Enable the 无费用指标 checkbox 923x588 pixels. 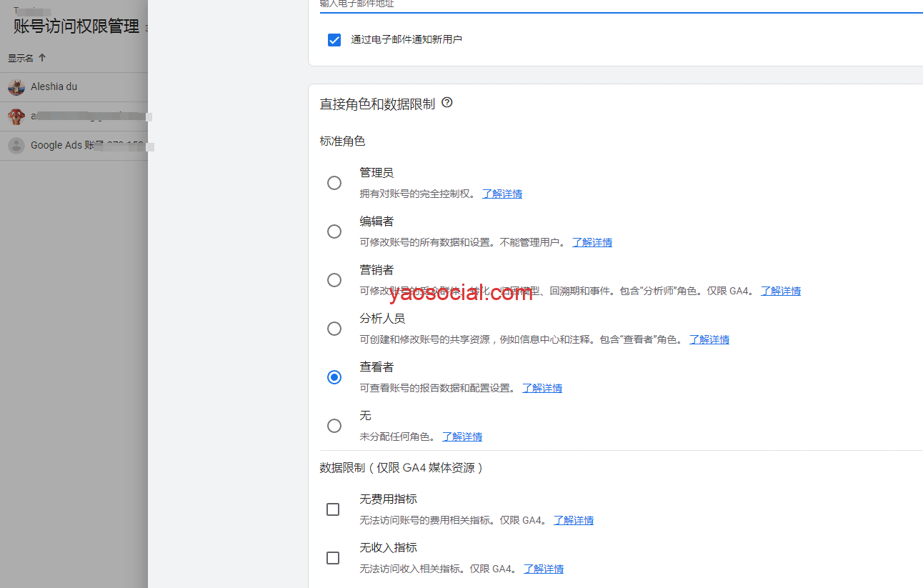(333, 509)
